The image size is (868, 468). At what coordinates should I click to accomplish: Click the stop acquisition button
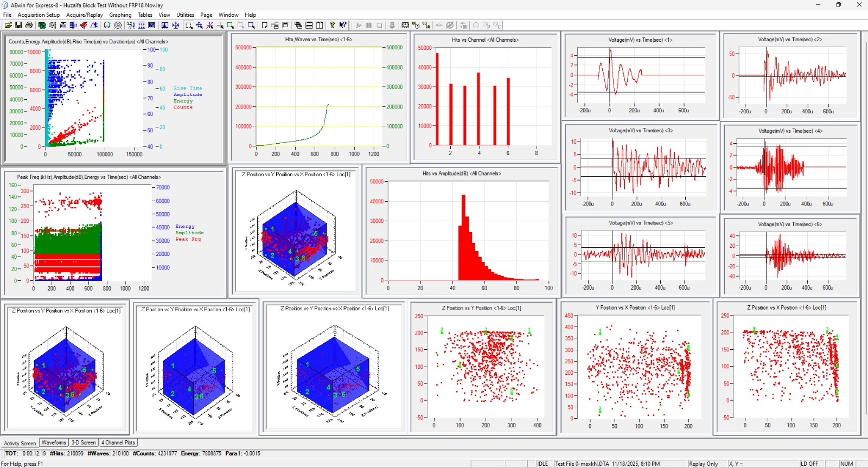coord(379,25)
